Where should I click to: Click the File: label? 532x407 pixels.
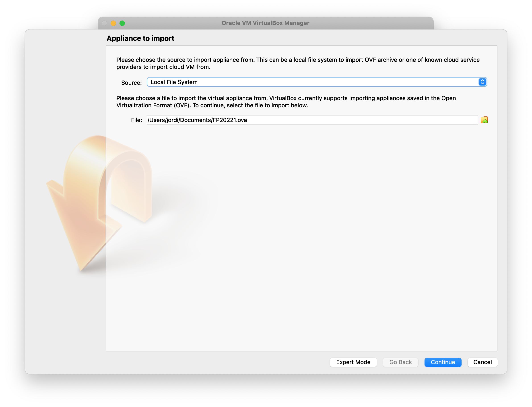pos(136,120)
